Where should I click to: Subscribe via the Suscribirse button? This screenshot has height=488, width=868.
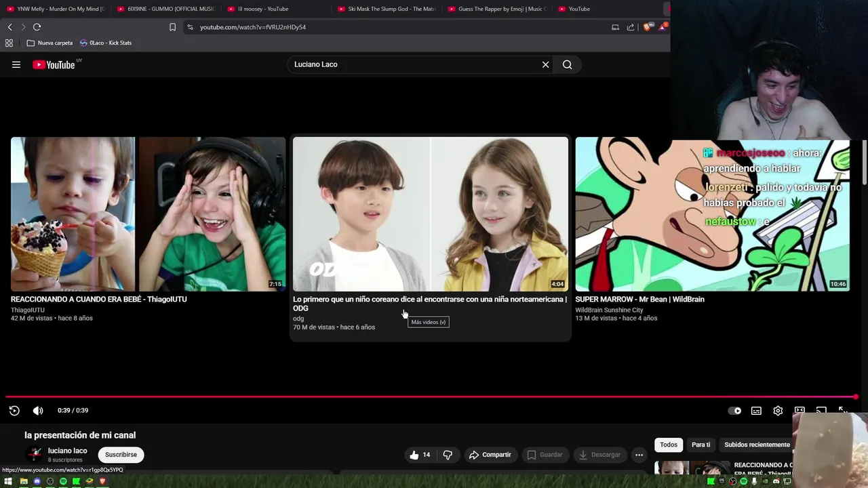[121, 455]
